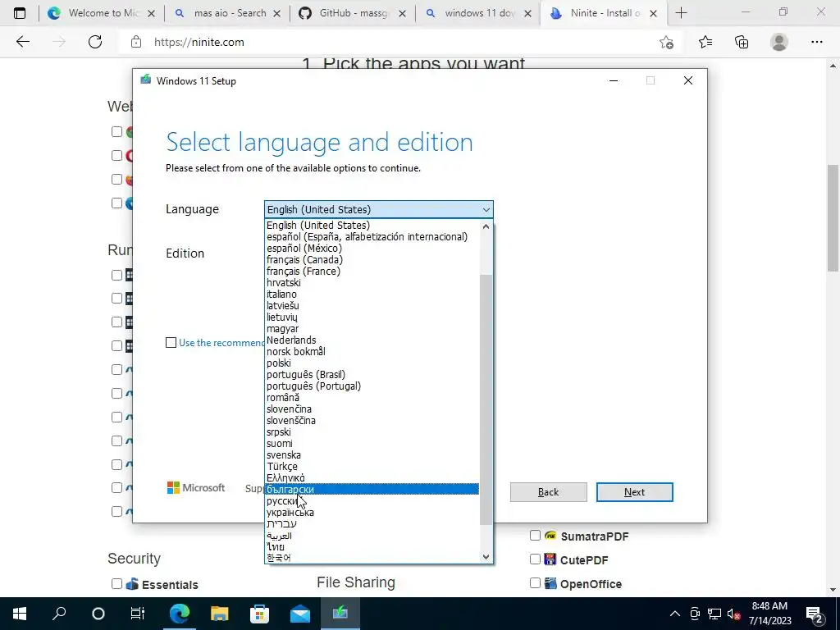Open File Explorer from taskbar
The image size is (840, 630).
pyautogui.click(x=219, y=614)
